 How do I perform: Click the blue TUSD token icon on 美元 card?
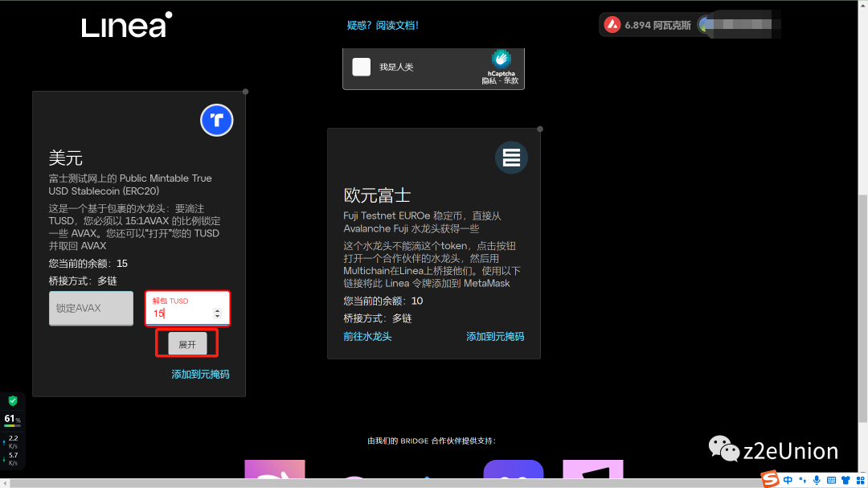[215, 120]
